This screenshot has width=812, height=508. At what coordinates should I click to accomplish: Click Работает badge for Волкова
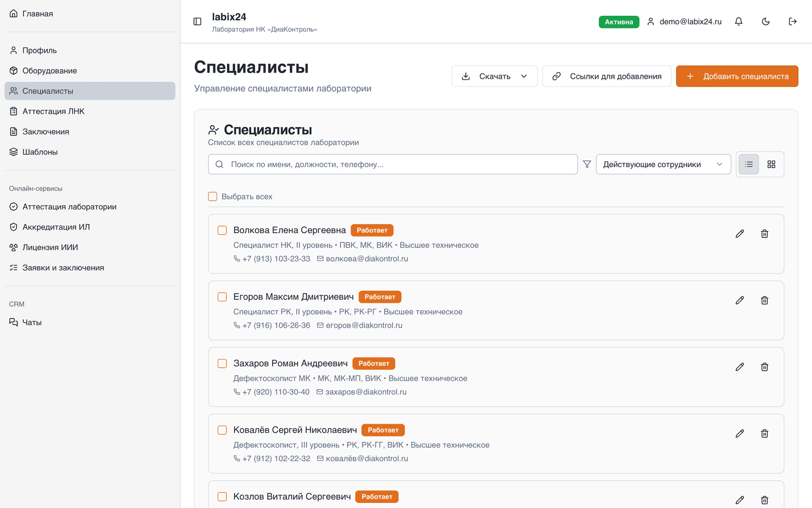point(372,230)
